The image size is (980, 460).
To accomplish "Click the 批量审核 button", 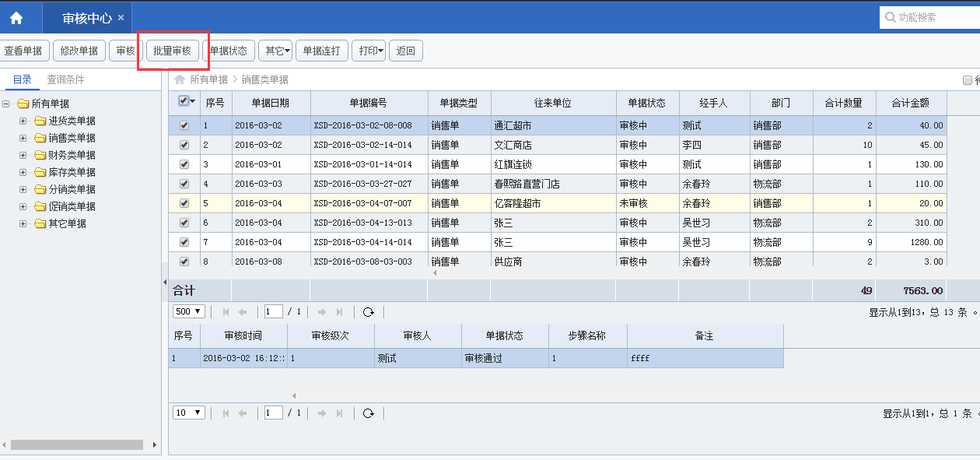I will [172, 51].
